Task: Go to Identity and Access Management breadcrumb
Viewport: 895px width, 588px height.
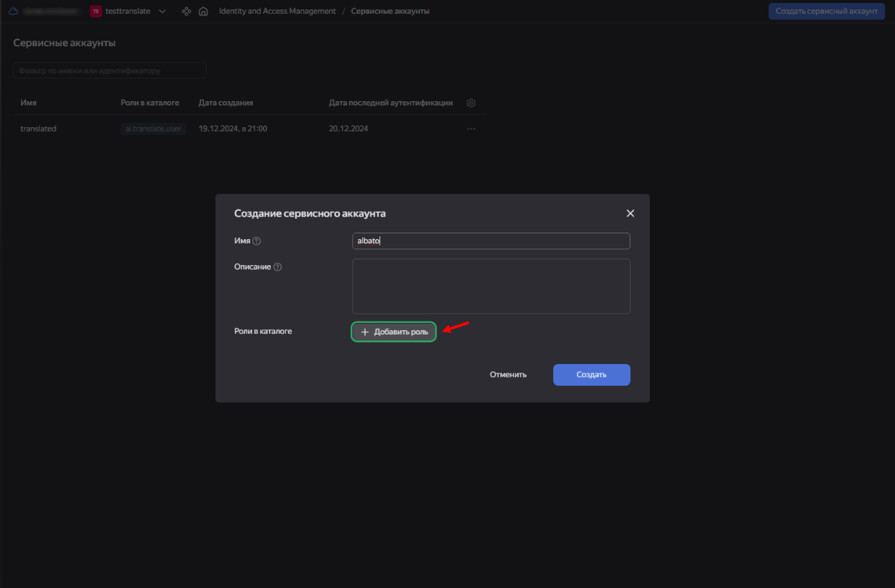Action: coord(277,12)
